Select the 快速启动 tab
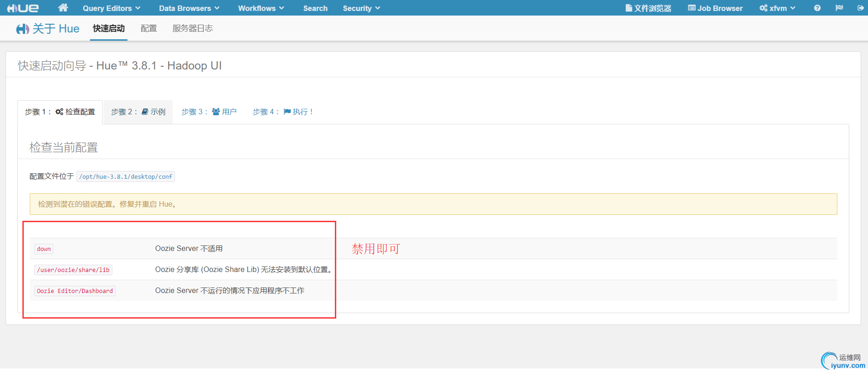The image size is (868, 373). point(109,28)
